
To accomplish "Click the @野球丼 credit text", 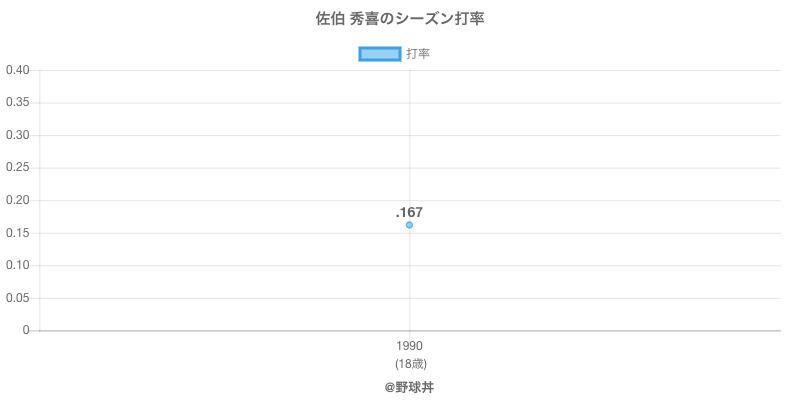I will click(x=409, y=386).
